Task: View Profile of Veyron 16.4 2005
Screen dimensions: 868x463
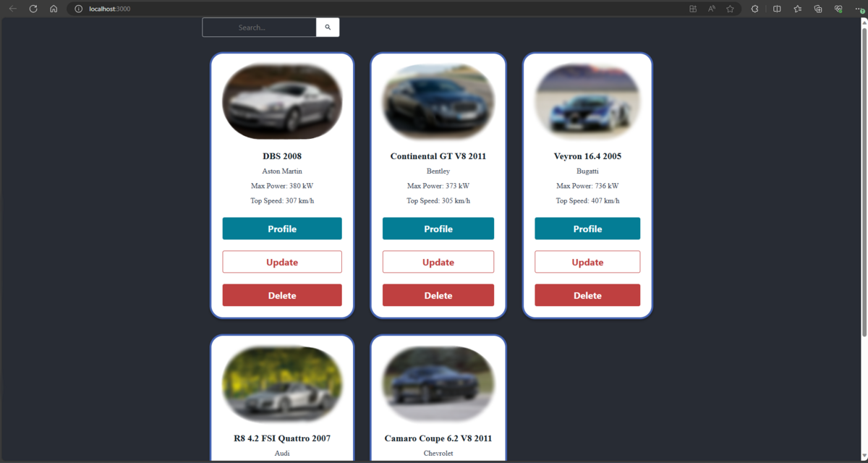Action: (x=587, y=229)
